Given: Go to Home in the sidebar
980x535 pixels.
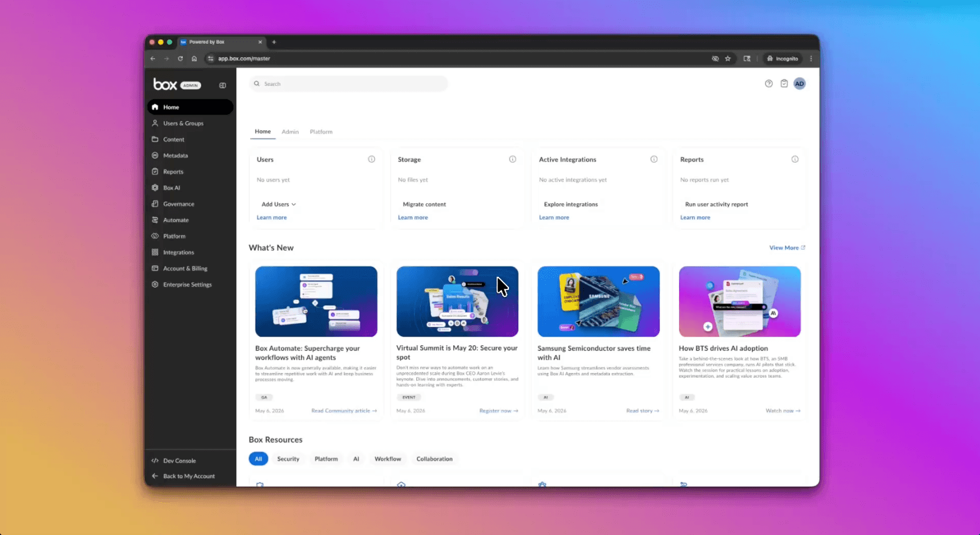Looking at the screenshot, I should pyautogui.click(x=190, y=107).
